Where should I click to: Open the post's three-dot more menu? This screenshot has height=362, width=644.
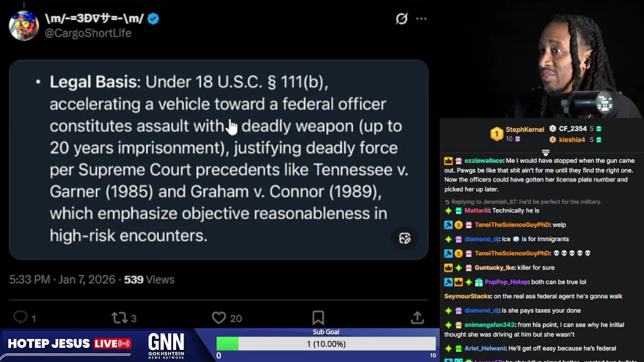[x=421, y=19]
